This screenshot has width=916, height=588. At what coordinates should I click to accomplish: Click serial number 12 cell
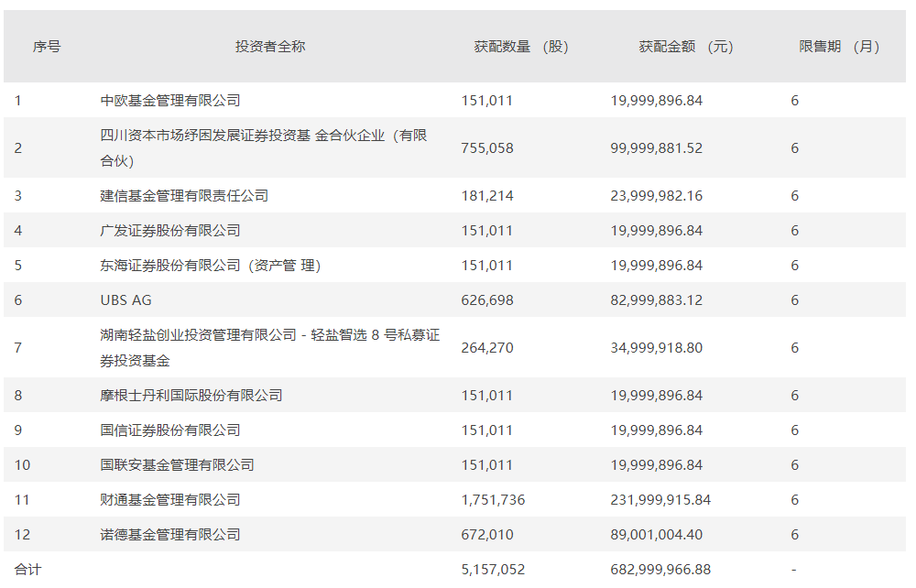pos(22,535)
